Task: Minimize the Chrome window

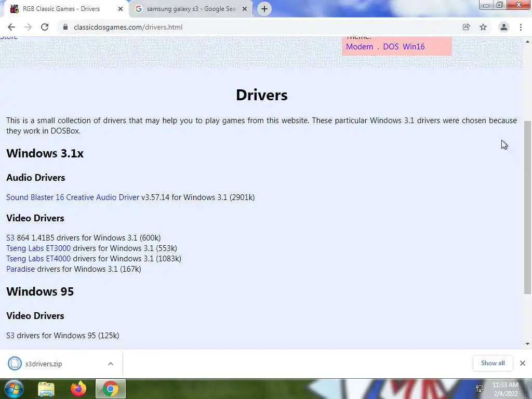Action: coord(486,5)
